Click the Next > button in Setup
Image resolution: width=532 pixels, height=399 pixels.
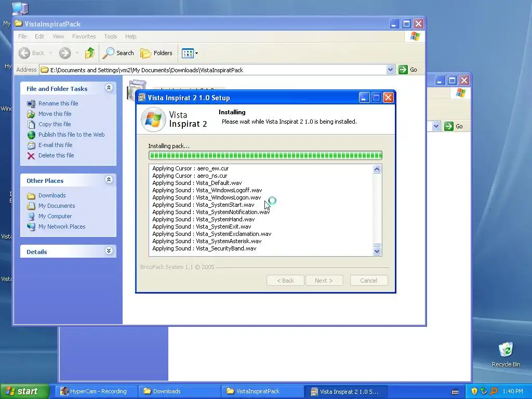point(324,281)
